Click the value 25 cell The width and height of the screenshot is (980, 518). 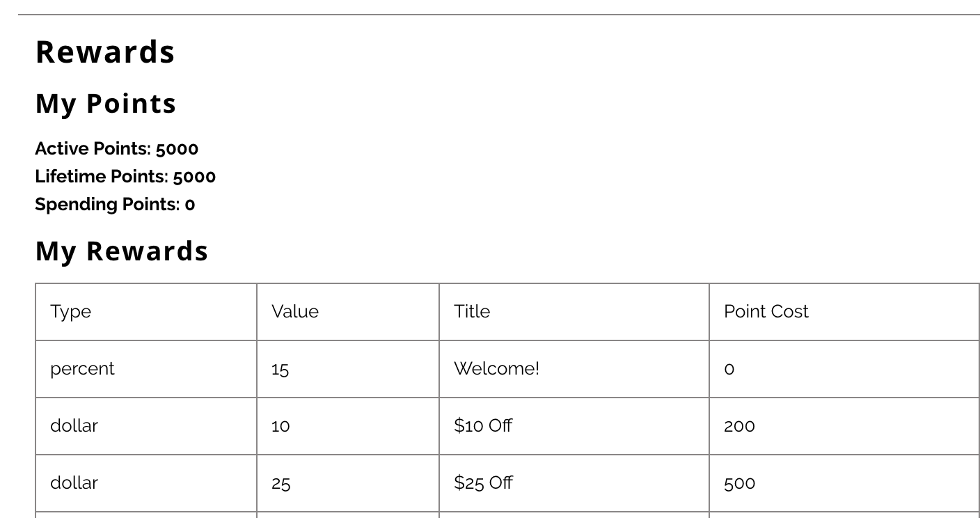click(x=280, y=483)
